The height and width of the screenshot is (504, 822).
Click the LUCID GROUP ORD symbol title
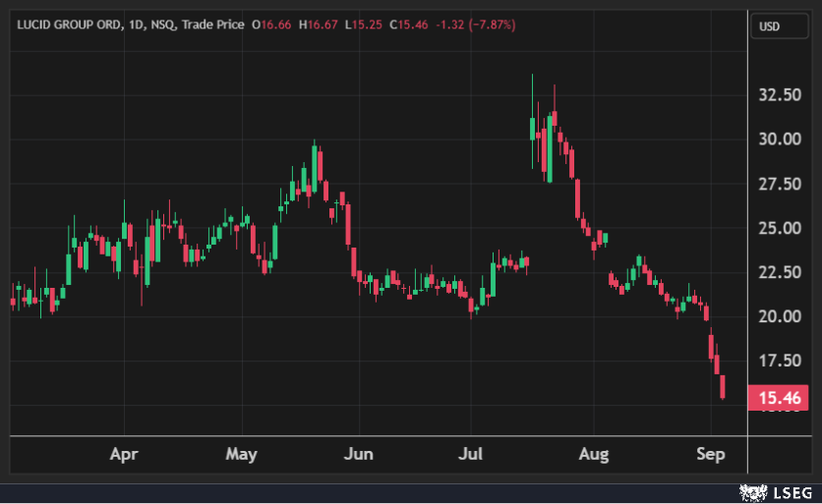(x=68, y=24)
